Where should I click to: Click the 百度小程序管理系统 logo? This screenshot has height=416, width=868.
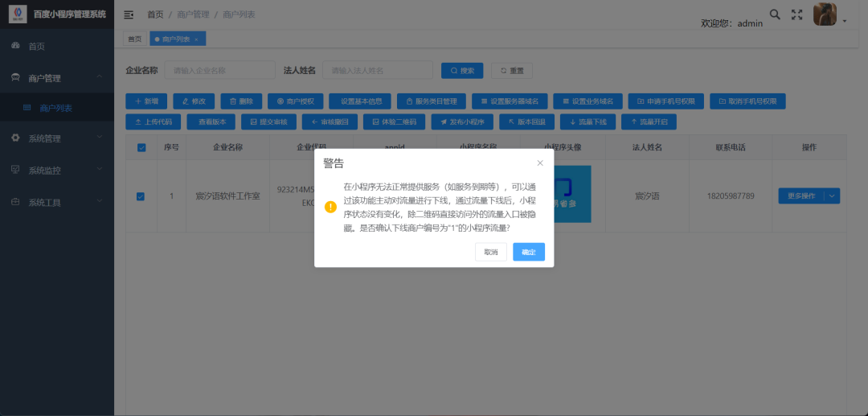pyautogui.click(x=18, y=14)
